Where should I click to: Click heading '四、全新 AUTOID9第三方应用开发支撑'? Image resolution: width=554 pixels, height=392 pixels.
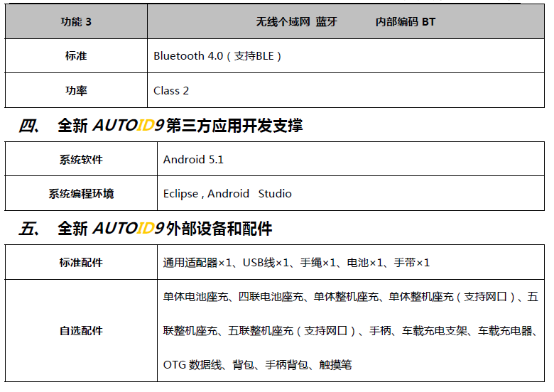click(x=161, y=126)
